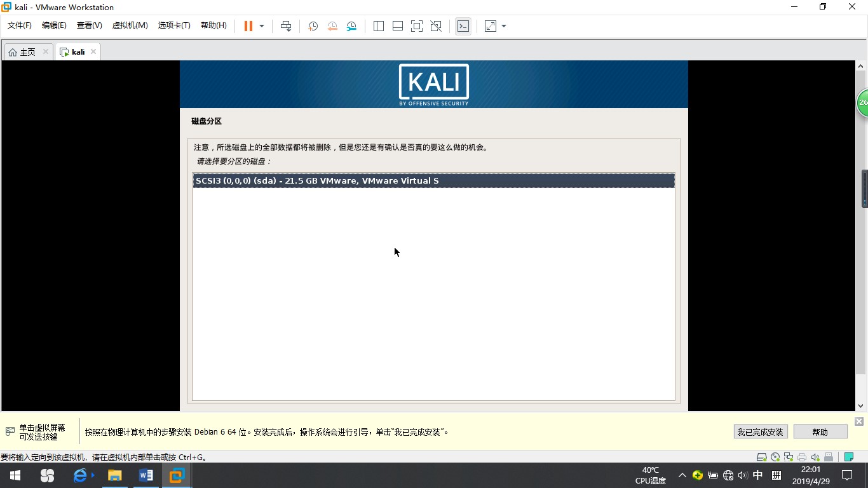Select the SCSI3 (0,0,0) (sda) disk row
The width and height of the screenshot is (868, 488).
(433, 181)
